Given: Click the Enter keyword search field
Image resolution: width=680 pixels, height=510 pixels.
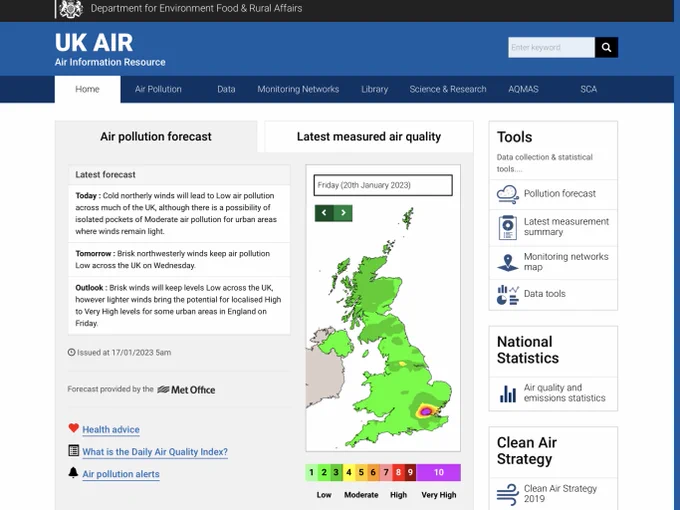Looking at the screenshot, I should point(551,47).
